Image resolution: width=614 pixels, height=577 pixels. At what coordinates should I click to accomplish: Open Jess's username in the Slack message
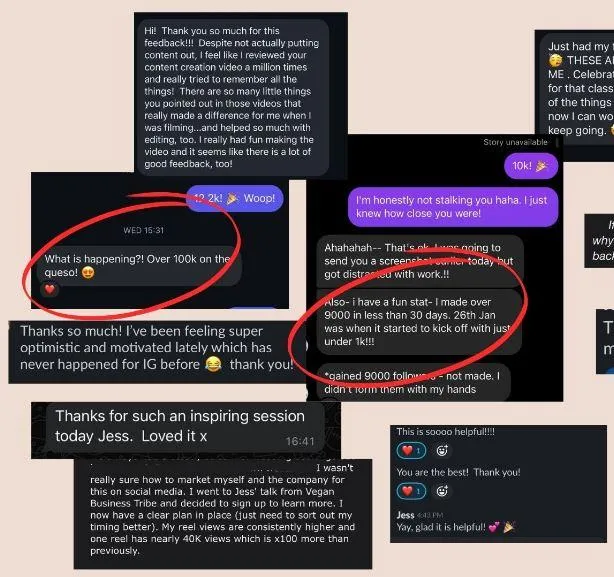[405, 515]
